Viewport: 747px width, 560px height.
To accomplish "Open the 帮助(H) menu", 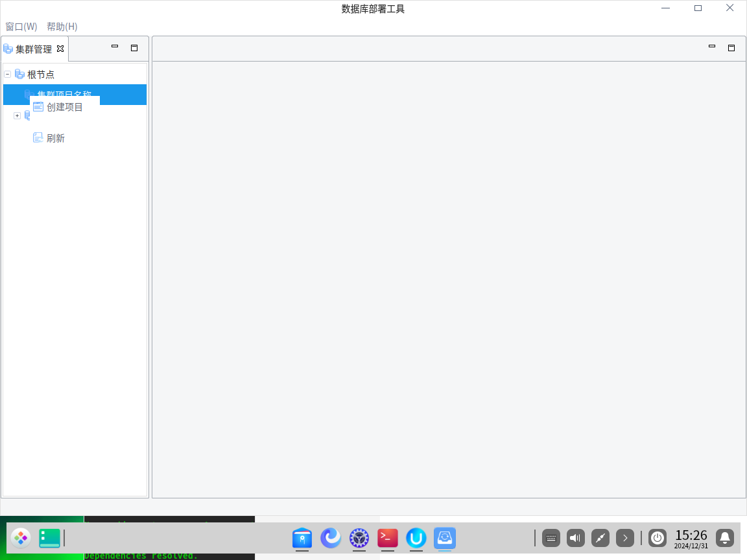I will pos(62,27).
